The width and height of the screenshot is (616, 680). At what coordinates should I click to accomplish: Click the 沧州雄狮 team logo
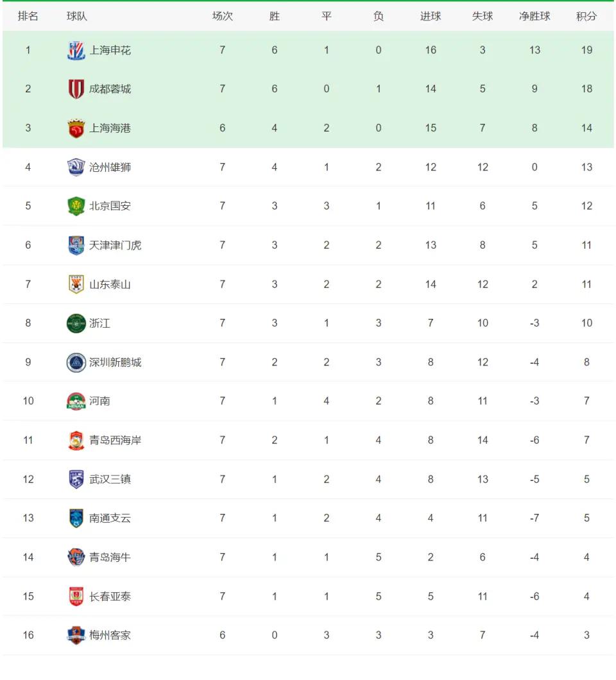pyautogui.click(x=76, y=167)
